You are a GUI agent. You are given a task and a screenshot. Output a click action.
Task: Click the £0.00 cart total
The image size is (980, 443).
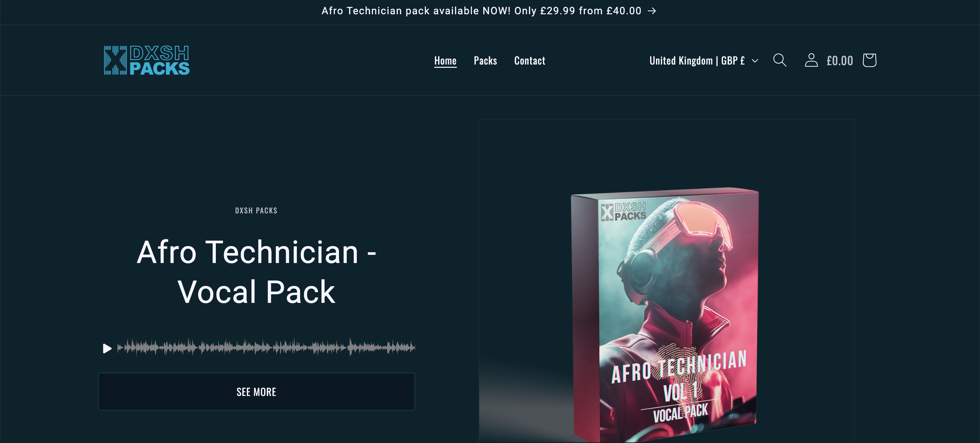tap(840, 61)
